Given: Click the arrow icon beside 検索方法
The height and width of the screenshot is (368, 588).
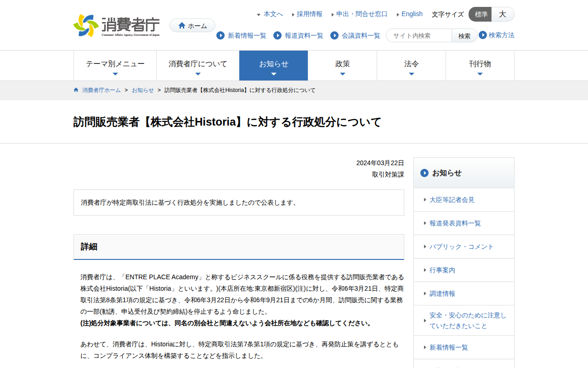Looking at the screenshot, I should click(483, 35).
